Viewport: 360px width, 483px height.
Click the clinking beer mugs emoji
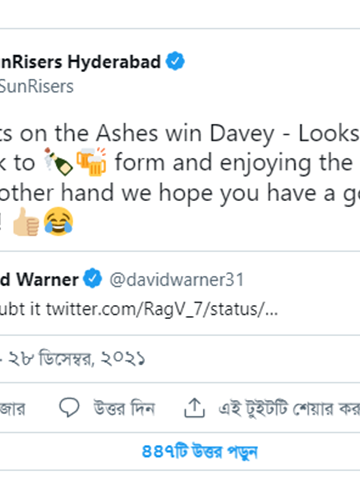click(x=91, y=162)
